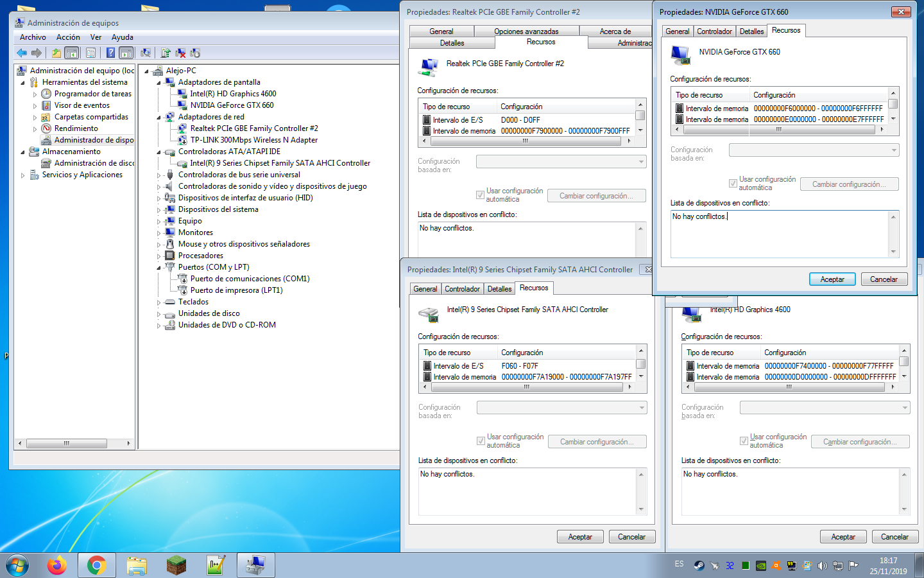Switch to General tab in SATA AHCI dialog
924x578 pixels.
(x=425, y=289)
